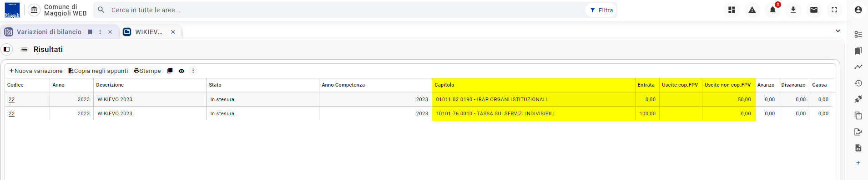
Task: Open the notifications bell icon
Action: [772, 10]
